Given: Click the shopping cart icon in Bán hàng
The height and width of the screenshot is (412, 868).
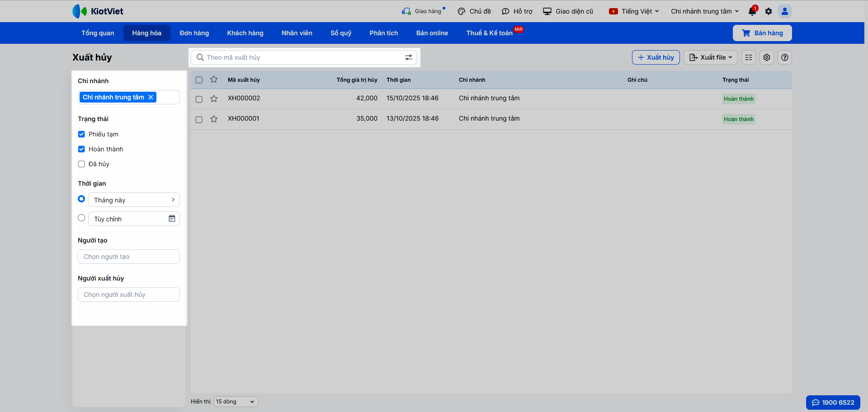Looking at the screenshot, I should pos(746,33).
